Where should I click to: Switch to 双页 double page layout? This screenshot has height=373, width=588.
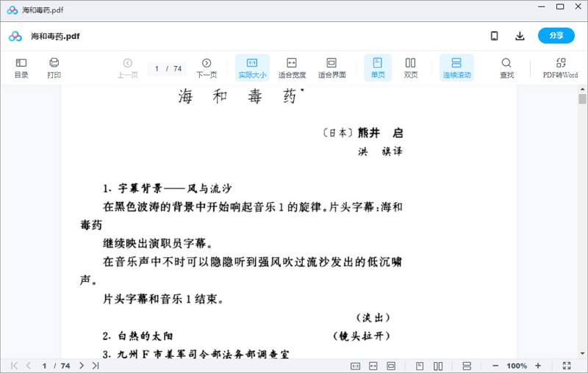click(x=411, y=68)
